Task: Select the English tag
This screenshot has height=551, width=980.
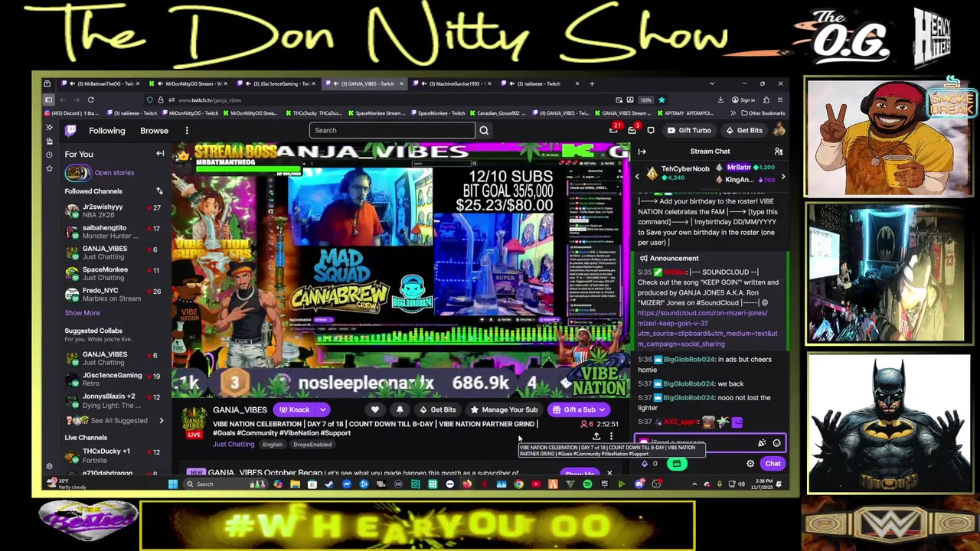Action: tap(272, 445)
